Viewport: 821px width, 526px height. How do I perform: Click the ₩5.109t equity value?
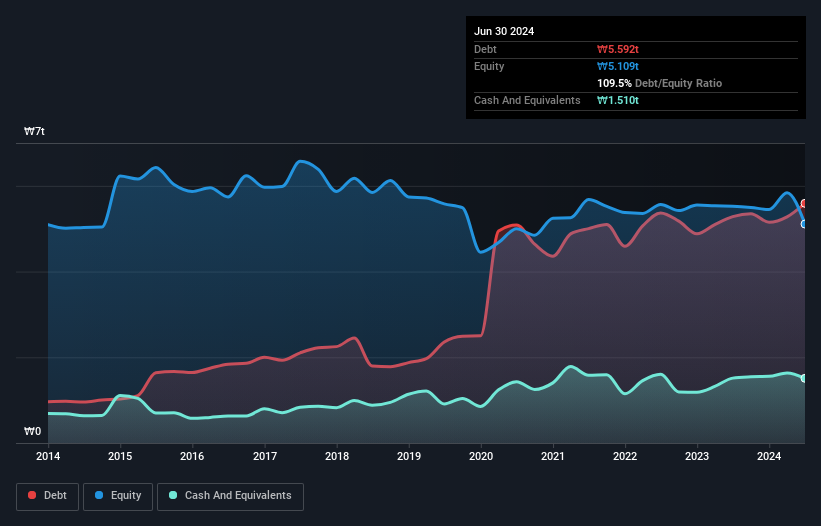click(618, 66)
